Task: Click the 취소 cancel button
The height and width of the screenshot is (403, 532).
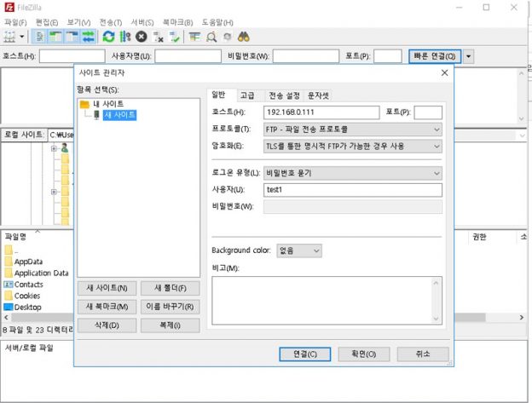Action: [x=423, y=354]
